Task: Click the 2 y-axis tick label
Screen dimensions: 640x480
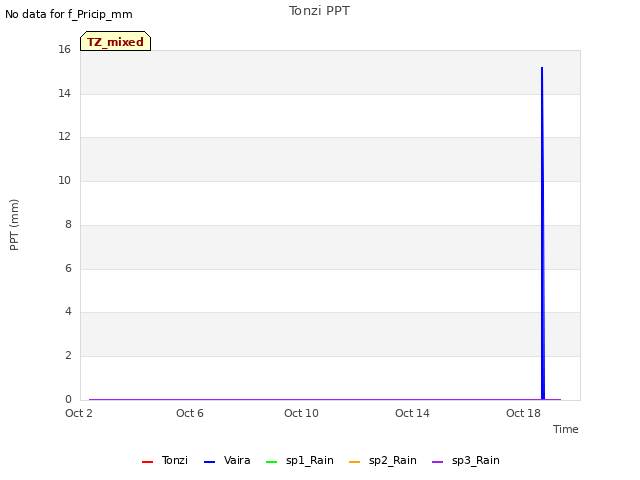Action: (68, 356)
